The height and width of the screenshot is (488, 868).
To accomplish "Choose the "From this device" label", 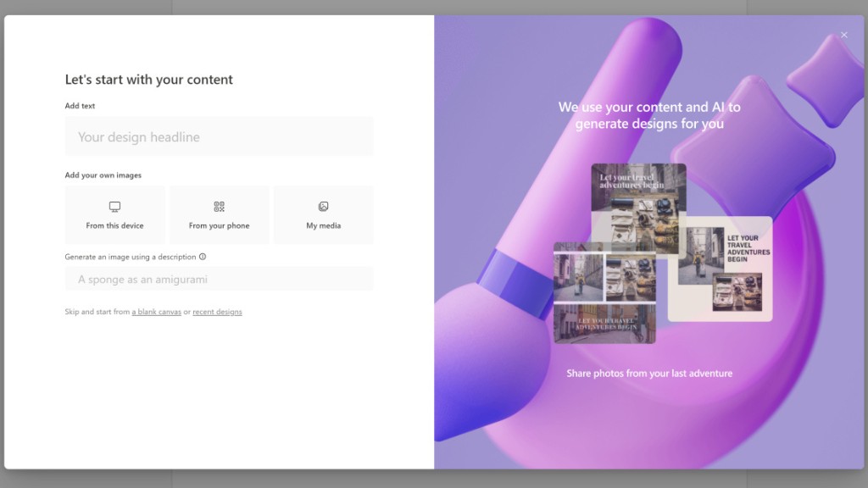I will [114, 226].
